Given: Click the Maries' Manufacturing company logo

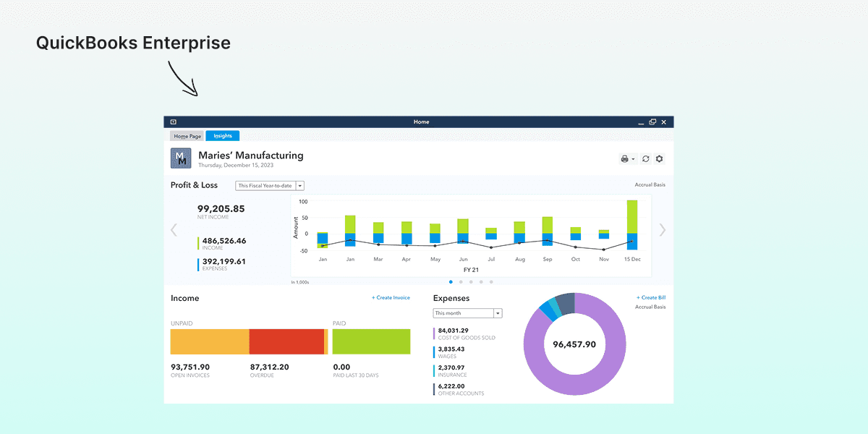Looking at the screenshot, I should pos(180,158).
